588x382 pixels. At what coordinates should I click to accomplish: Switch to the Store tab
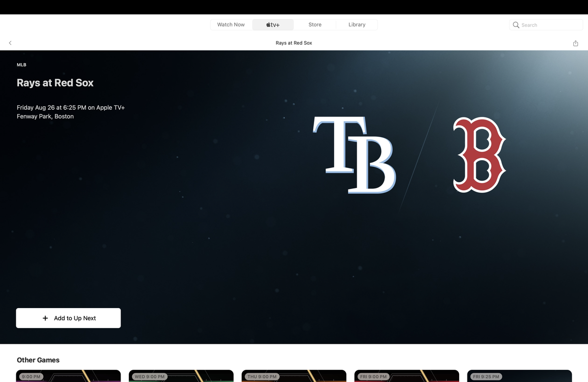(x=315, y=24)
